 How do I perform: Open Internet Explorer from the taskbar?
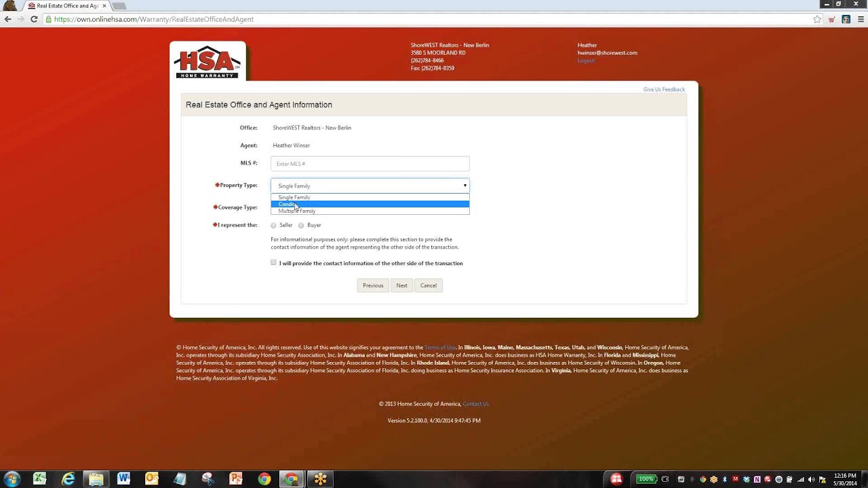[x=68, y=479]
